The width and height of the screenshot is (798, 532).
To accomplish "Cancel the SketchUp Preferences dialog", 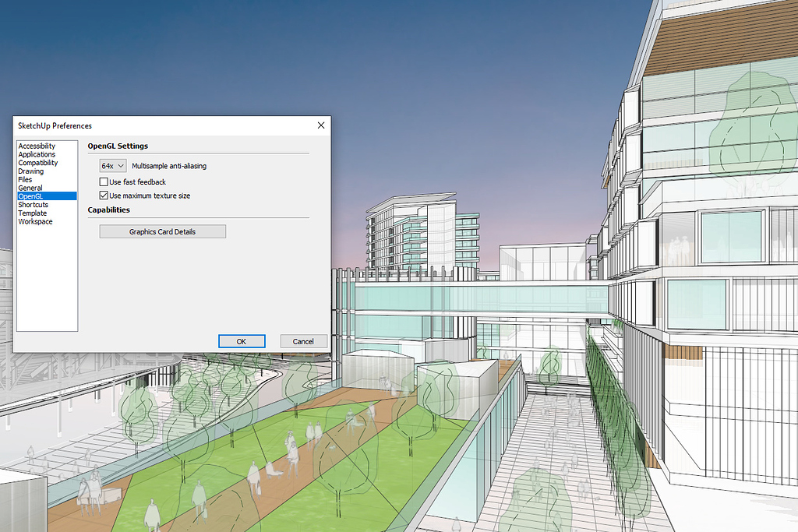I will [x=303, y=341].
